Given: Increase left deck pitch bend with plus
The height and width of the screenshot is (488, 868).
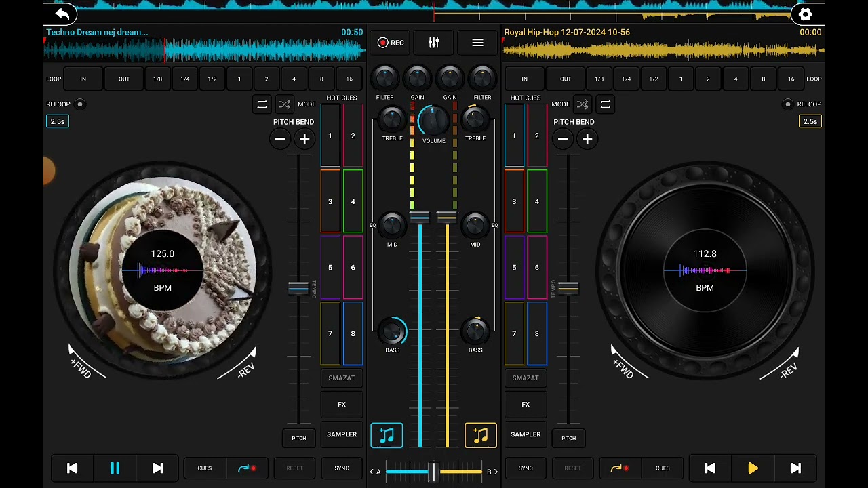Looking at the screenshot, I should pyautogui.click(x=304, y=139).
